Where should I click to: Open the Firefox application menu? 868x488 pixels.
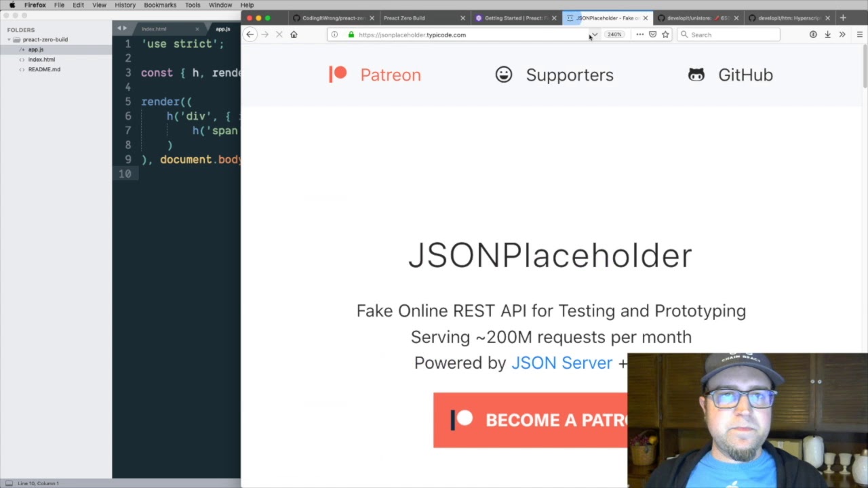click(x=35, y=5)
